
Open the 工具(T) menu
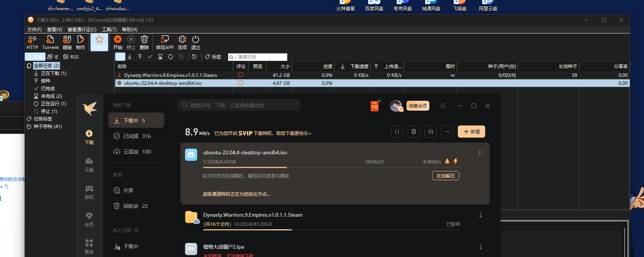pyautogui.click(x=109, y=29)
